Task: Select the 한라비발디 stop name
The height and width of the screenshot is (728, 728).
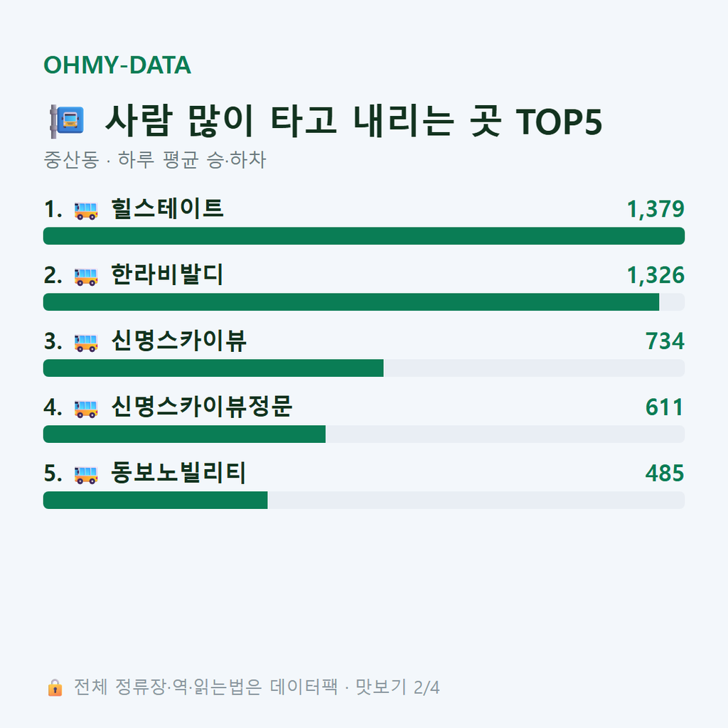Action: pos(167,274)
